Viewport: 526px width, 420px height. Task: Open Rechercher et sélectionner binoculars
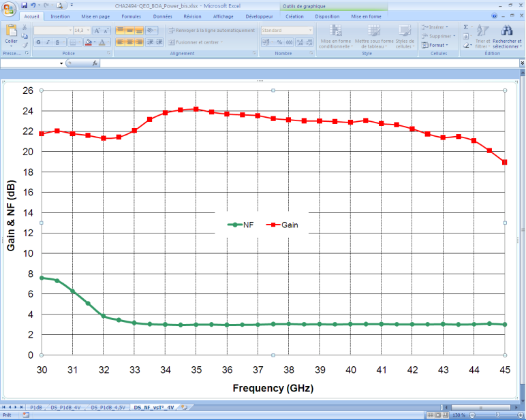(506, 31)
